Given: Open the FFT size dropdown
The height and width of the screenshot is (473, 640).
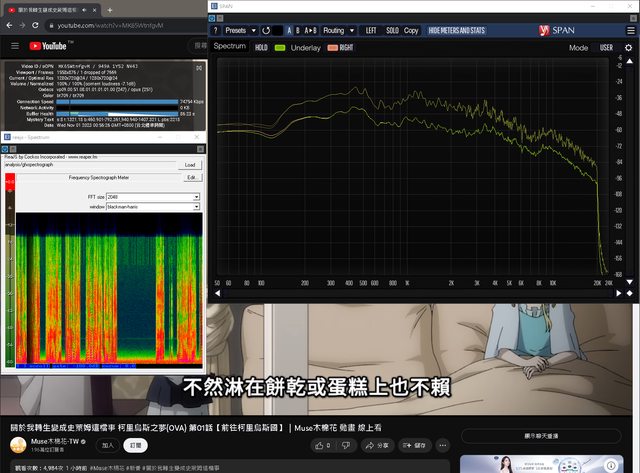Looking at the screenshot, I should click(x=153, y=197).
